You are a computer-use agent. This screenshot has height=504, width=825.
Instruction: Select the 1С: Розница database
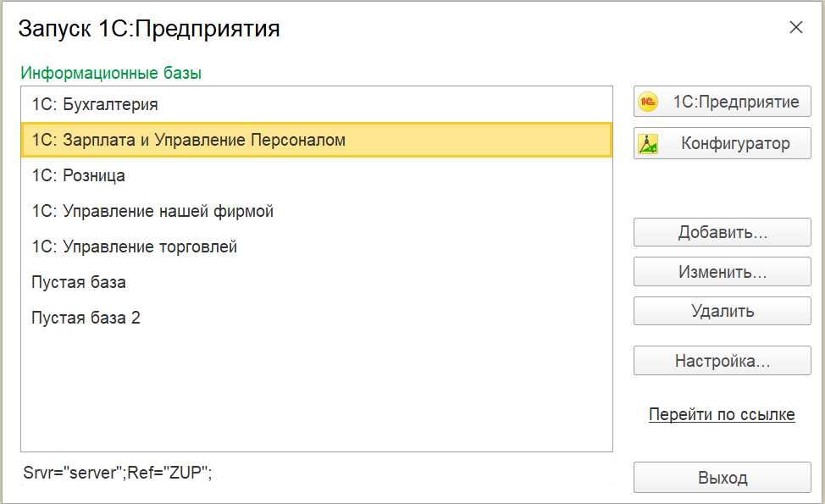[317, 175]
